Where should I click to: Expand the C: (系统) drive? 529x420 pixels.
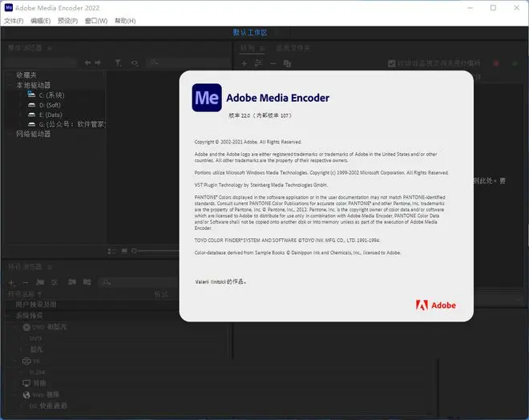(21, 95)
